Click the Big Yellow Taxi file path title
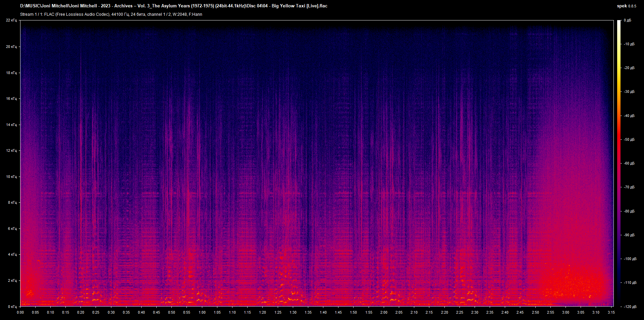644x320 pixels. tap(174, 6)
